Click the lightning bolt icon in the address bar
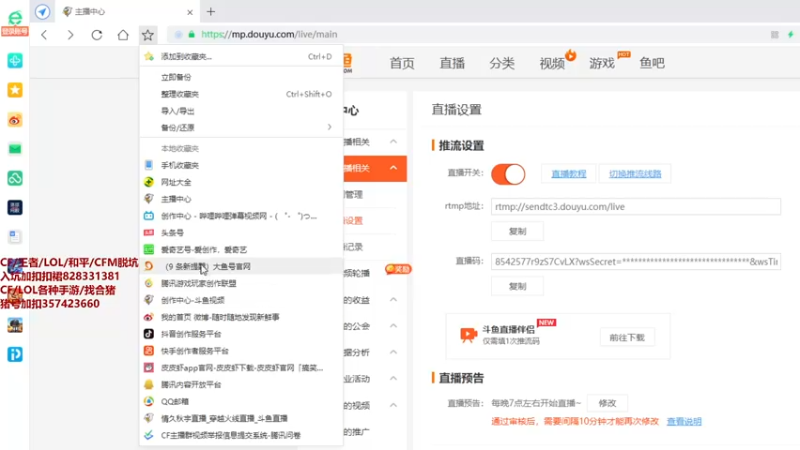The image size is (800, 450). point(790,35)
